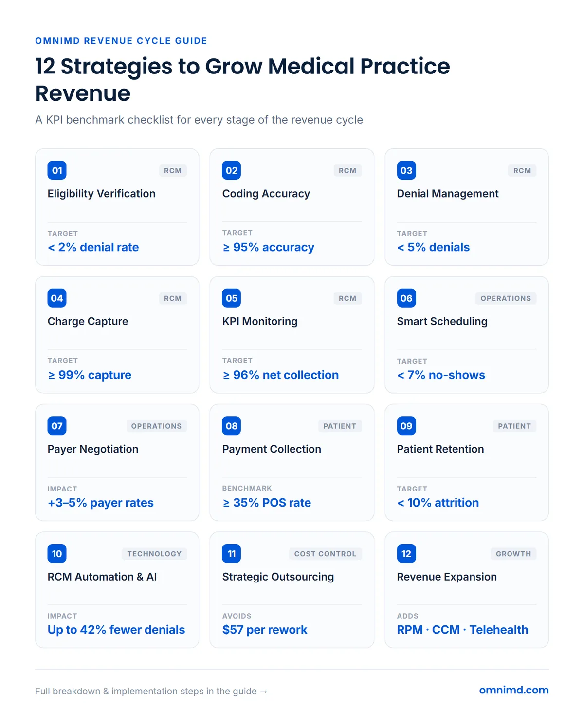
Task: Click '+3–5% payer rates' impact value
Action: click(101, 503)
